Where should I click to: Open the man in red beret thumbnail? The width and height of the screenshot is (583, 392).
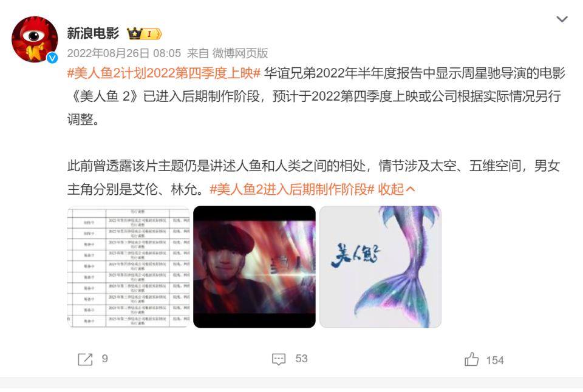pyautogui.click(x=254, y=267)
